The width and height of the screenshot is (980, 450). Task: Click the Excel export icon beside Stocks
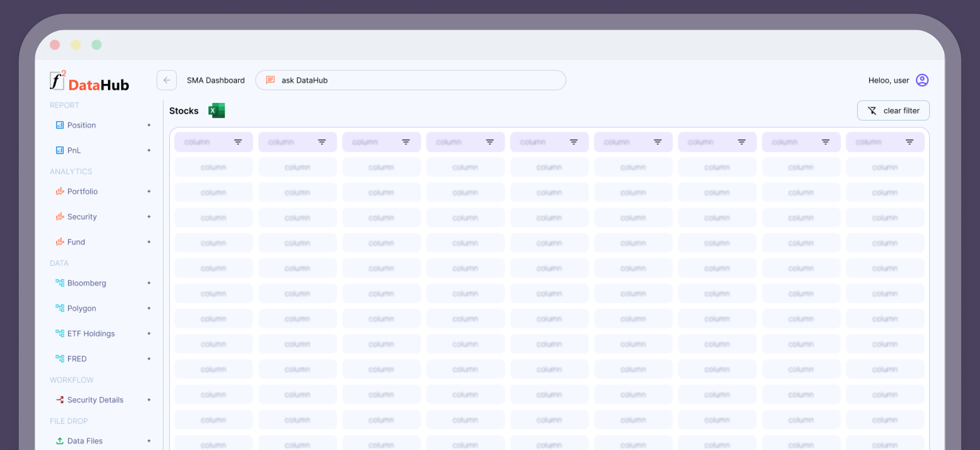[216, 111]
